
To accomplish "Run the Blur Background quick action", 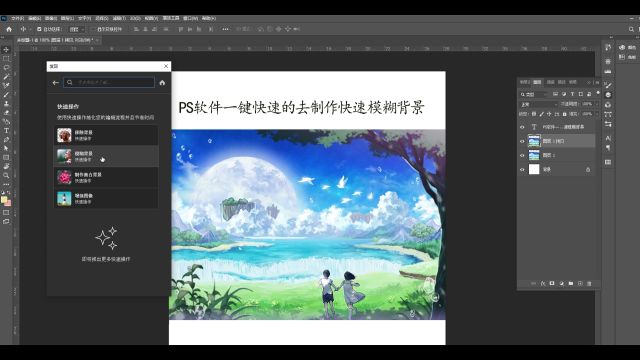I will 106,156.
